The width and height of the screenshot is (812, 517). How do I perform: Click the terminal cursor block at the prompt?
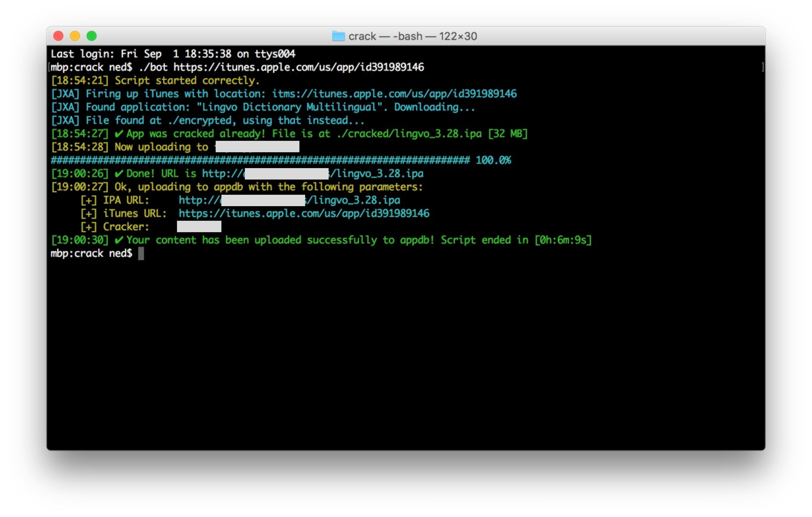(141, 253)
